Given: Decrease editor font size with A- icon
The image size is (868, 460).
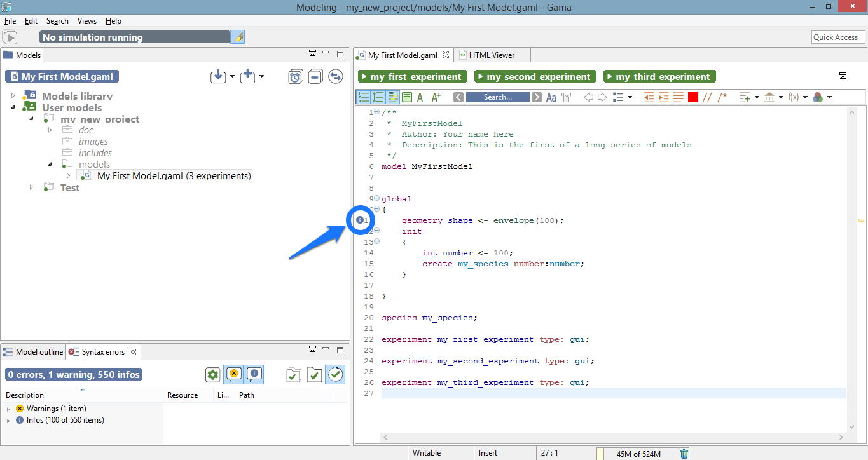Looking at the screenshot, I should (x=422, y=97).
